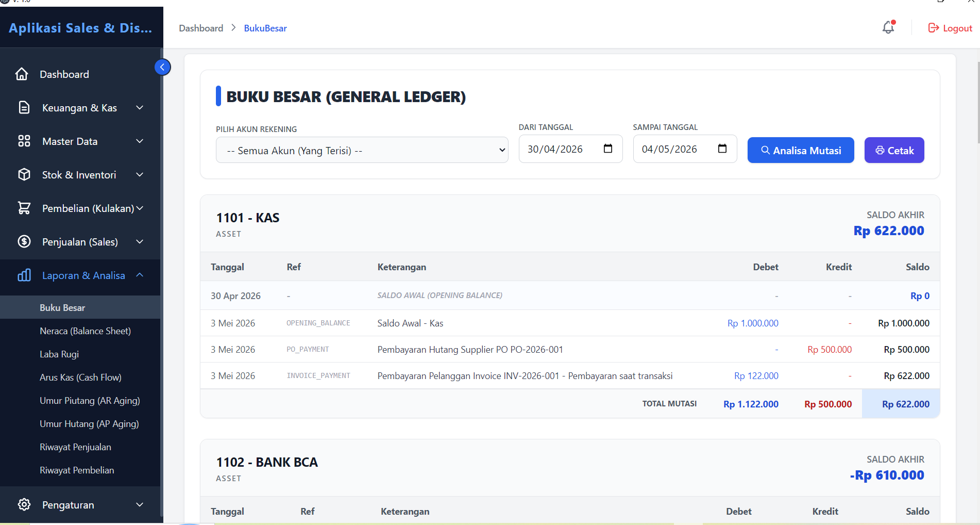Click 'SALDO AWAL (OPENING BALANCE)' row text
This screenshot has width=980, height=525.
pyautogui.click(x=440, y=295)
